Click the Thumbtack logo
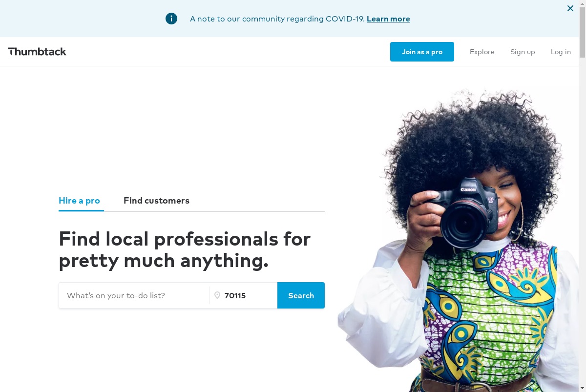The height and width of the screenshot is (392, 586). tap(37, 52)
